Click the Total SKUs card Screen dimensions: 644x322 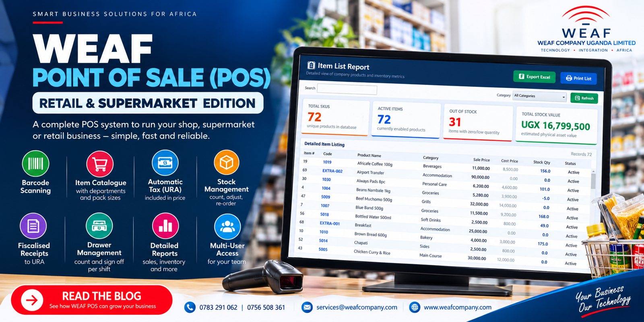(336, 117)
